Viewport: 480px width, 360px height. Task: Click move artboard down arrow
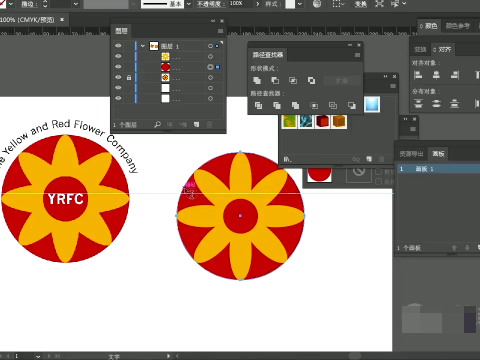pos(467,248)
